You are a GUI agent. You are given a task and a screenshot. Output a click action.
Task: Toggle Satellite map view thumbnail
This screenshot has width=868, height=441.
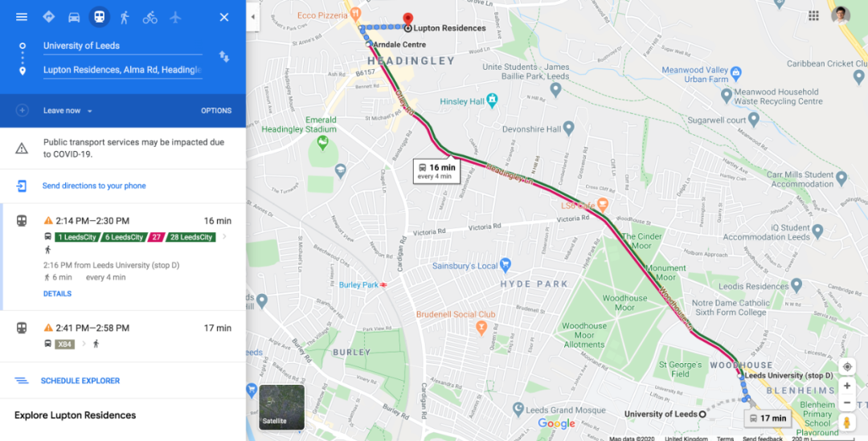[x=282, y=408]
